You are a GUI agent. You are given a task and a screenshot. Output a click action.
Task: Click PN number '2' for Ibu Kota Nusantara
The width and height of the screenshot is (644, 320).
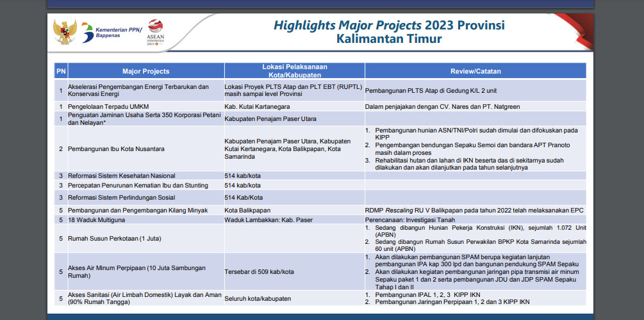pyautogui.click(x=61, y=149)
